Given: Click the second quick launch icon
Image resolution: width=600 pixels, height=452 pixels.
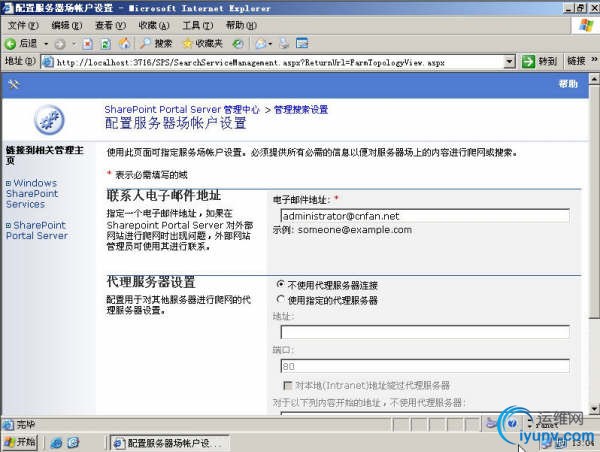Looking at the screenshot, I should click(73, 443).
